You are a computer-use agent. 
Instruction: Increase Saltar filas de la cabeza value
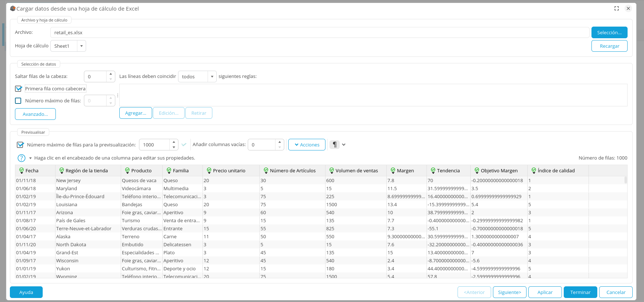click(111, 74)
